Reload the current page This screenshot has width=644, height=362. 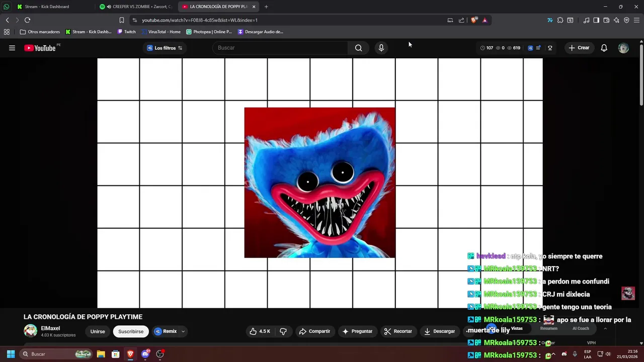click(x=27, y=20)
